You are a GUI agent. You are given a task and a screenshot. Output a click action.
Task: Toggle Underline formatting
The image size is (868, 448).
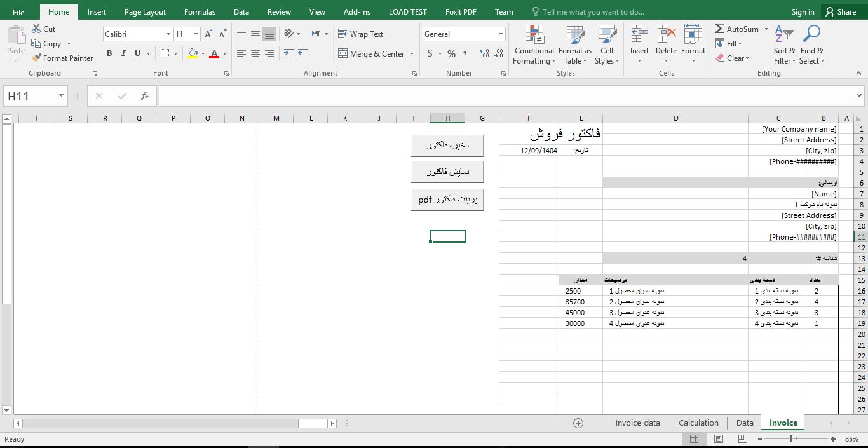click(137, 53)
